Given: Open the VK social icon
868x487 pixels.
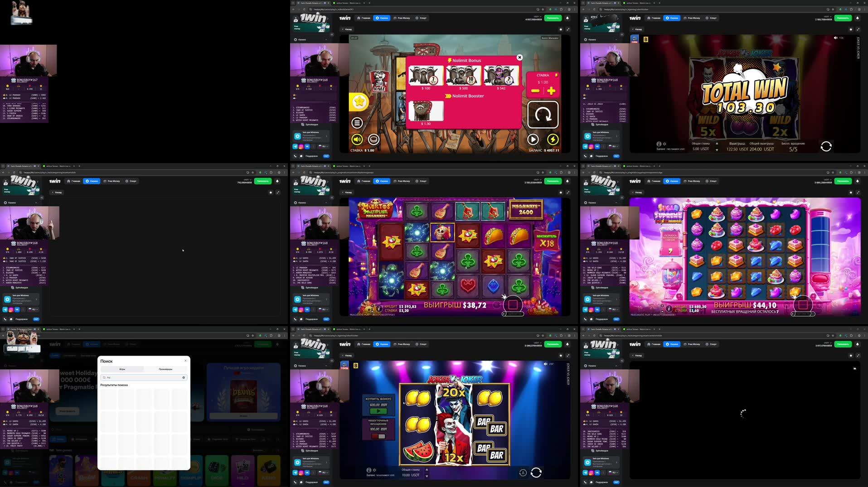Looking at the screenshot, I should click(x=308, y=146).
